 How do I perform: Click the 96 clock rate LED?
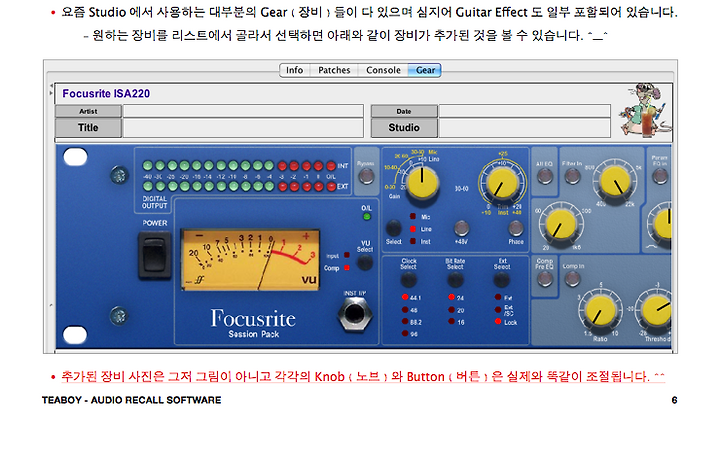[405, 334]
